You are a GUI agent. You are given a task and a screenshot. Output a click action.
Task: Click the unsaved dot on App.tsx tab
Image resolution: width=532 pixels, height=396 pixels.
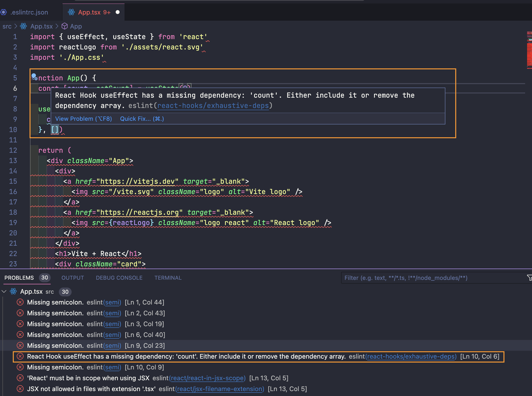(x=118, y=12)
